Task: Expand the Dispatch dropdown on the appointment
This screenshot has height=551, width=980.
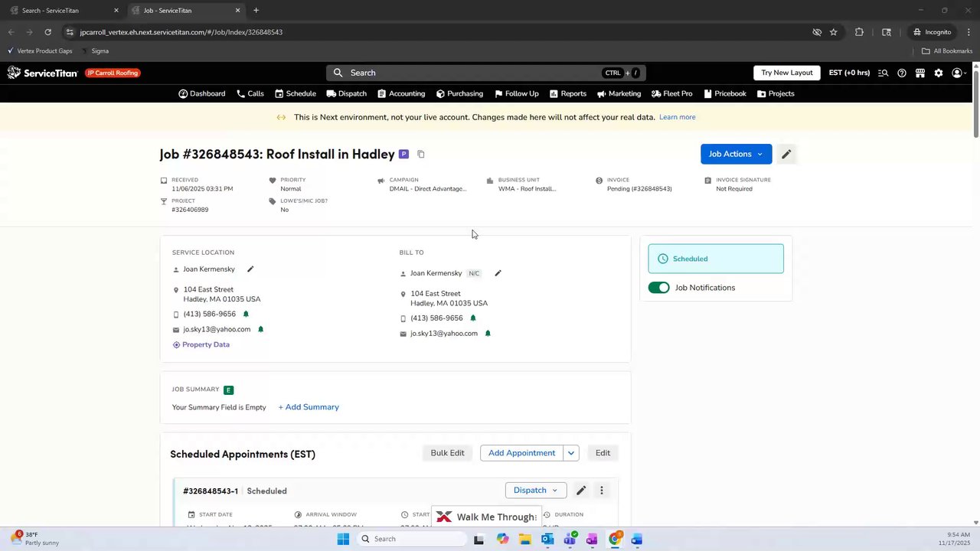Action: pyautogui.click(x=535, y=491)
